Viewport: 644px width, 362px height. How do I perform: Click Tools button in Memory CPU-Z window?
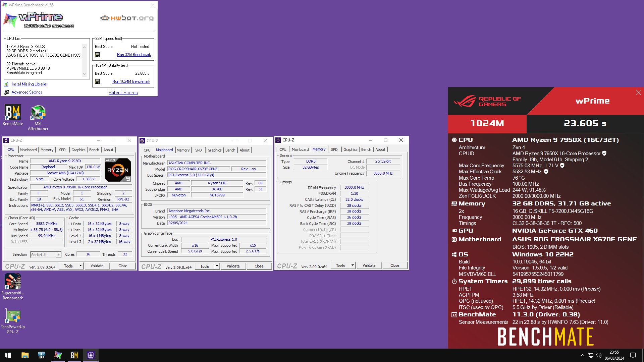340,265
